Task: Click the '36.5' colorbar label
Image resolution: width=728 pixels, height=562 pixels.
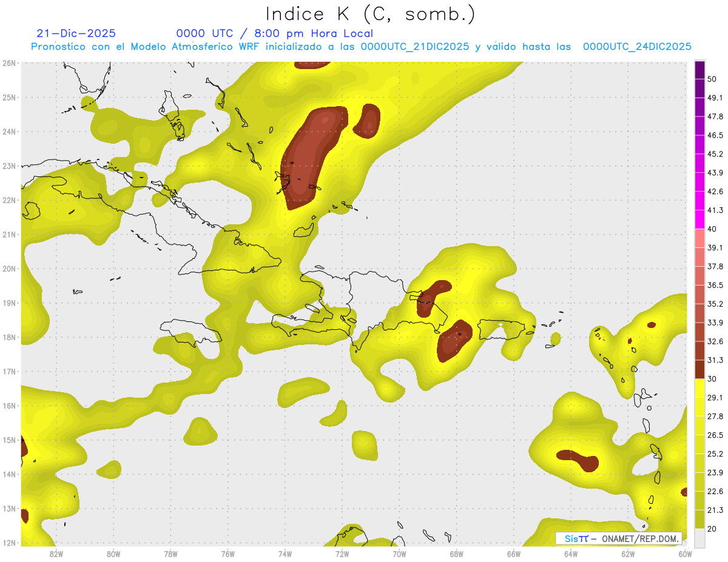Action: tap(715, 285)
